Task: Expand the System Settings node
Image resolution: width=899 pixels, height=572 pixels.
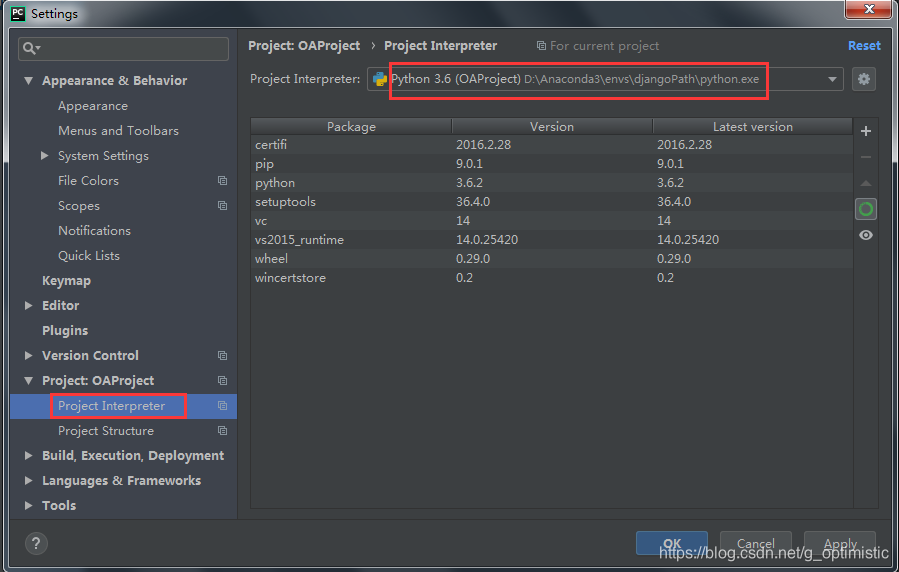Action: pyautogui.click(x=44, y=155)
